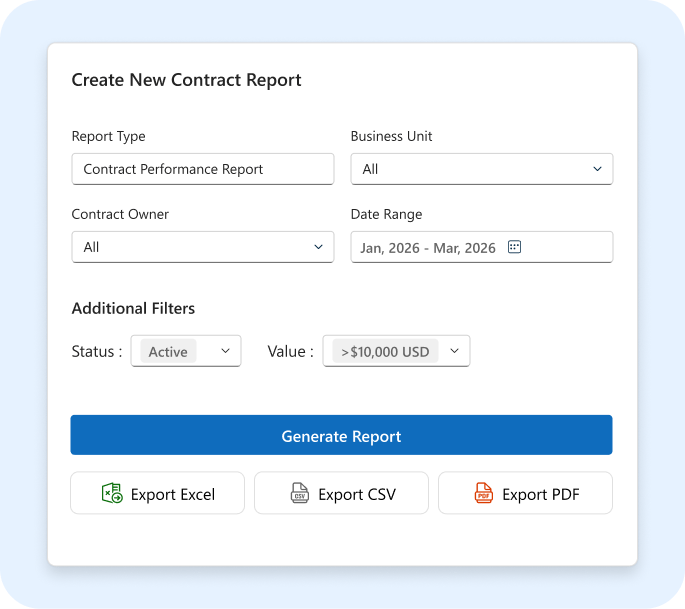Click the Excel icon on Export Excel

pos(112,493)
